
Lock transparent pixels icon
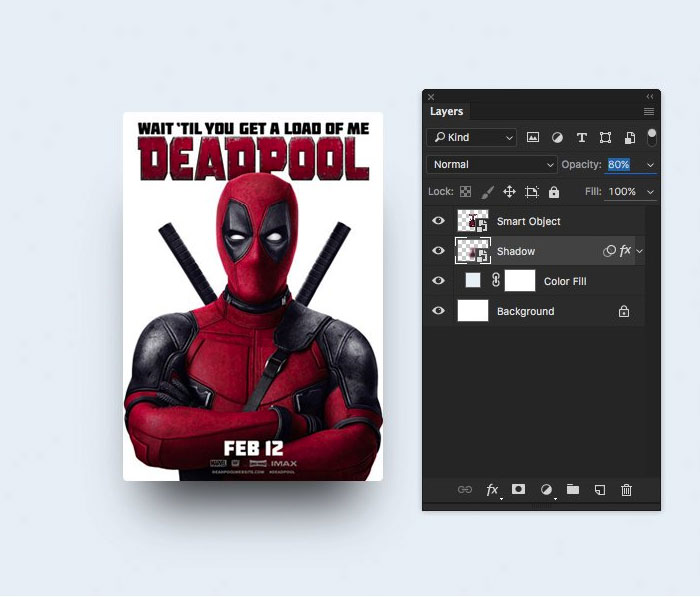tap(466, 192)
